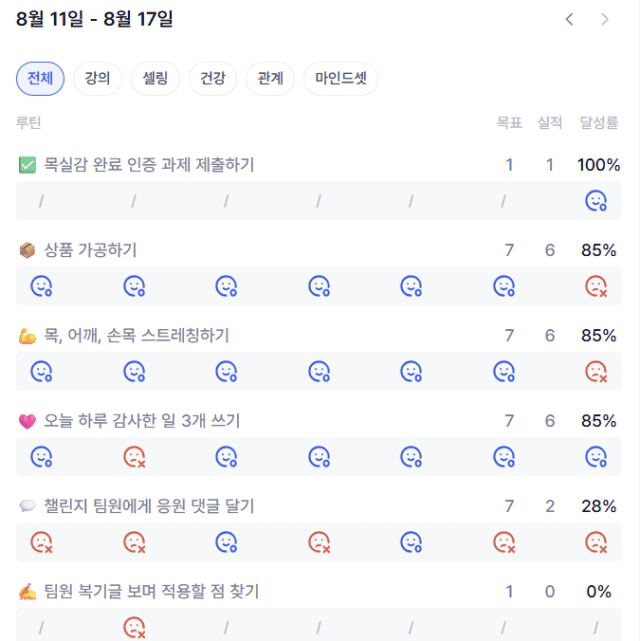This screenshot has width=640, height=641.
Task: Open 챌린지 팀원에게 응원 댓글 달기 routine
Action: pos(149,506)
